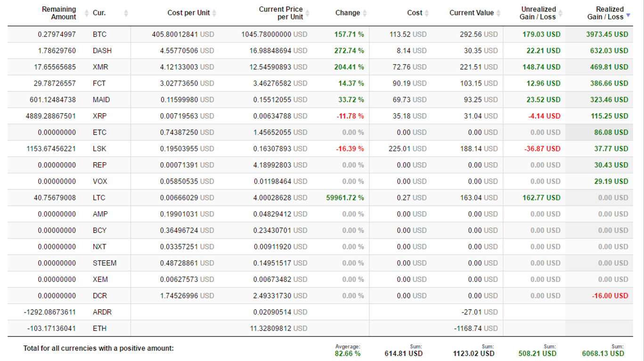This screenshot has width=644, height=361.
Task: Click the 1045.78000000 USD current price
Action: (274, 34)
